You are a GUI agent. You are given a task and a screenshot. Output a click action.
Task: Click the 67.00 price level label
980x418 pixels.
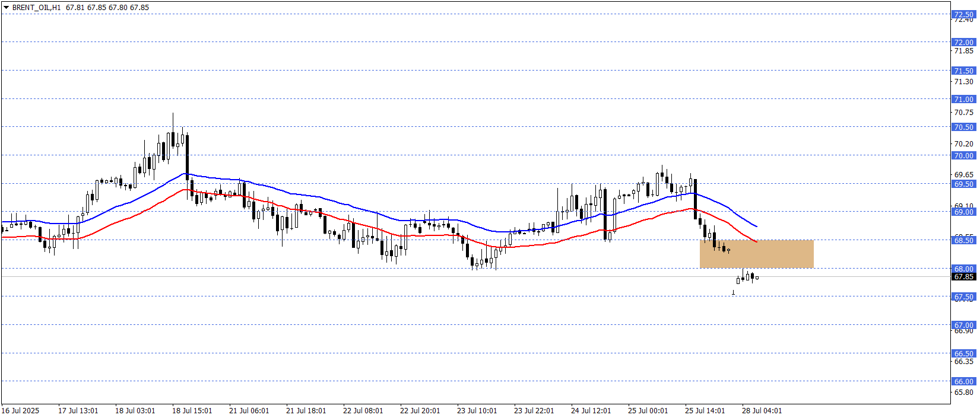click(963, 325)
